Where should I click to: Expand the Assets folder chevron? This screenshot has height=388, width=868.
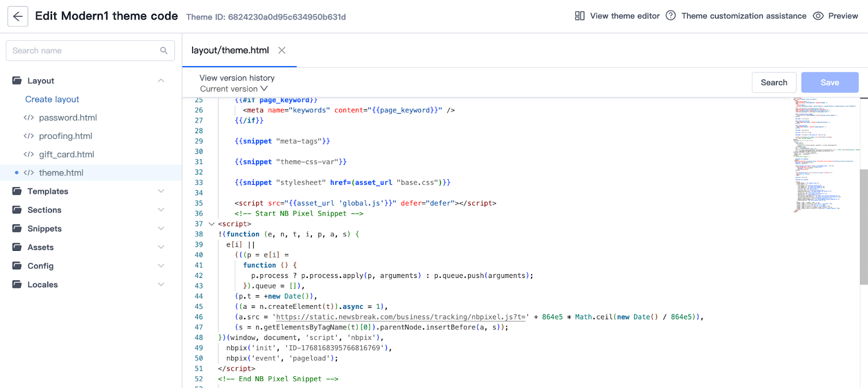[161, 247]
